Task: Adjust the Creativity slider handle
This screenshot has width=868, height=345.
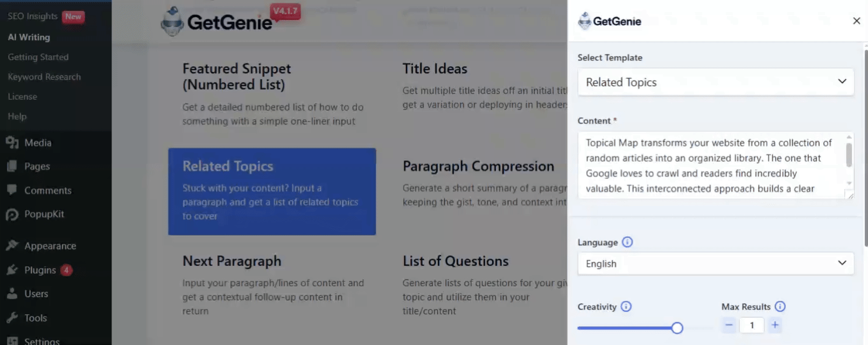Action: tap(677, 328)
